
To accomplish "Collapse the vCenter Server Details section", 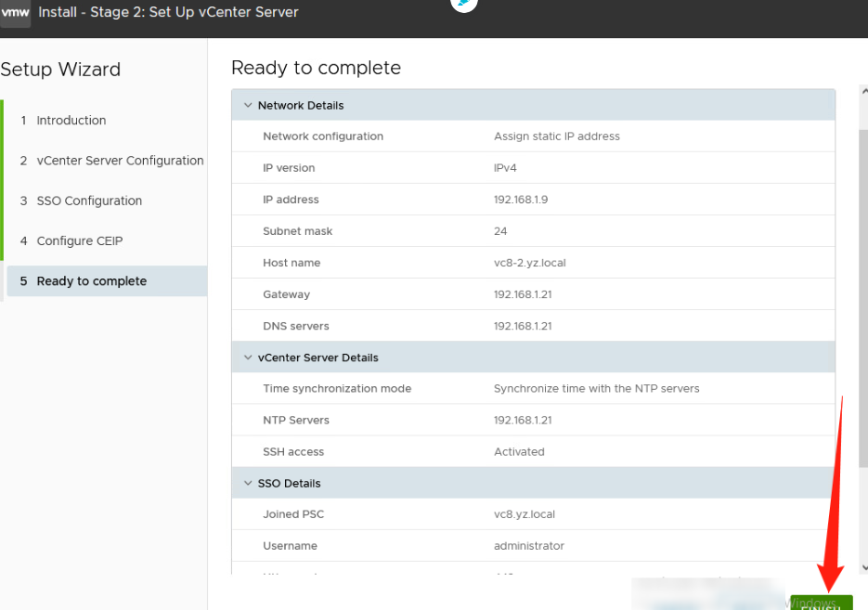I will [247, 357].
